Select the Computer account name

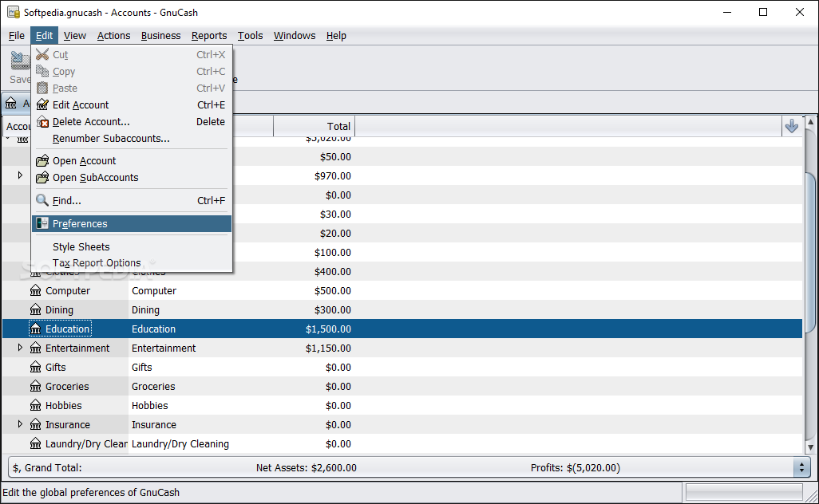[x=67, y=290]
